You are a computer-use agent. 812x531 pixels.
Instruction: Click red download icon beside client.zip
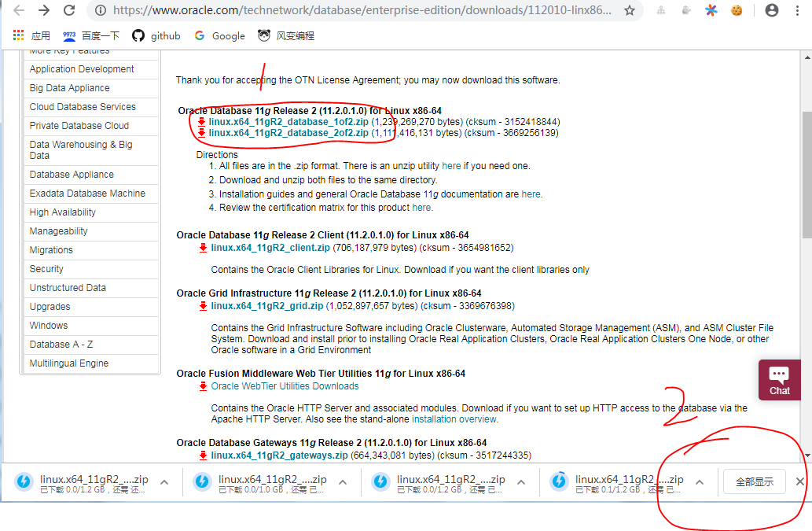click(203, 248)
